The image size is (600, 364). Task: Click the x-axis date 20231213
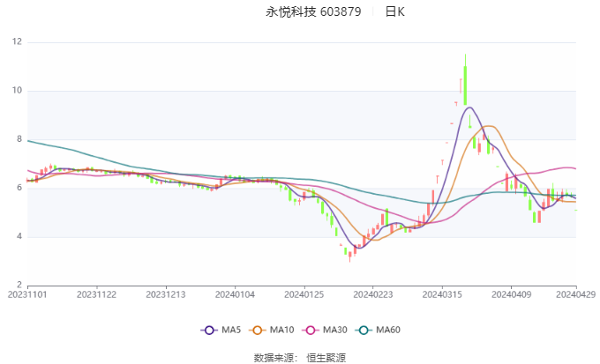(x=166, y=294)
